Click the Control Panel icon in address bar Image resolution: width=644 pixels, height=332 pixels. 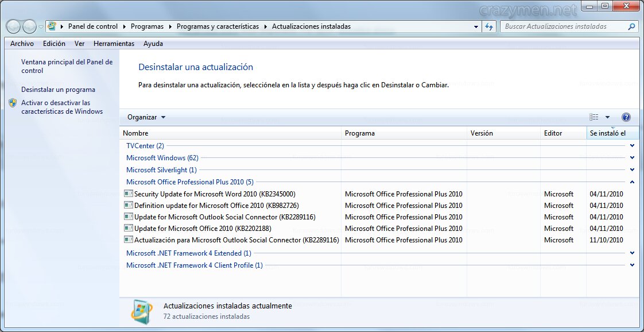tap(52, 26)
